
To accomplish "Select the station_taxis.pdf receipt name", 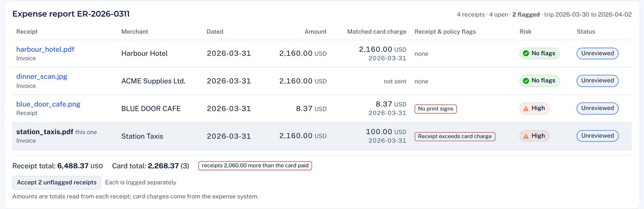I will (45, 132).
